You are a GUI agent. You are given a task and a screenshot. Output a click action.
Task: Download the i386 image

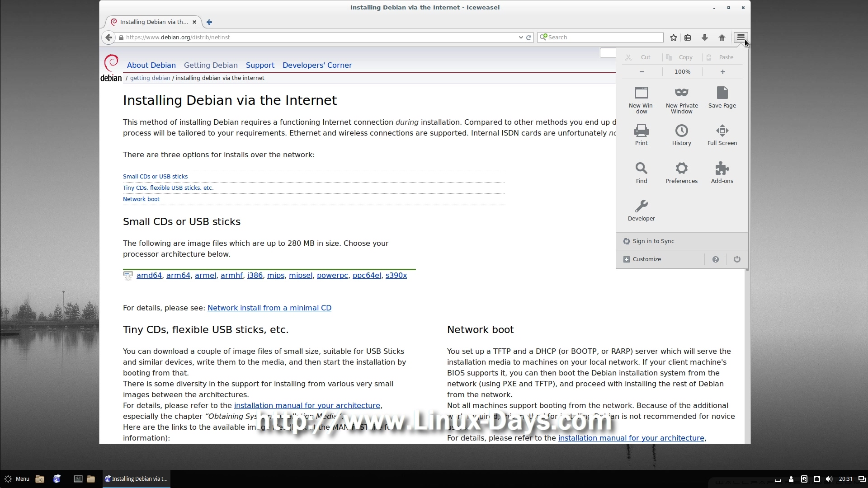pyautogui.click(x=255, y=276)
